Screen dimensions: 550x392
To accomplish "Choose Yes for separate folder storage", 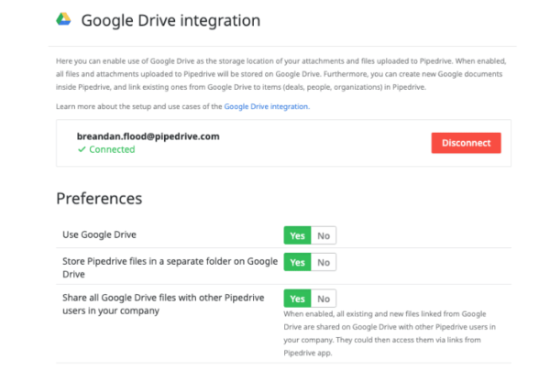I will click(x=297, y=262).
